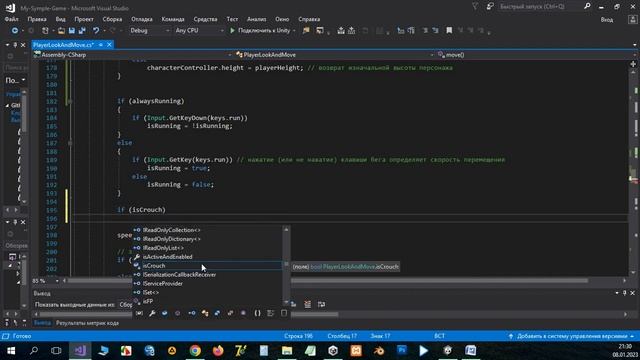Open Photoshop from taskbar
The image size is (640, 360).
(x=402, y=351)
